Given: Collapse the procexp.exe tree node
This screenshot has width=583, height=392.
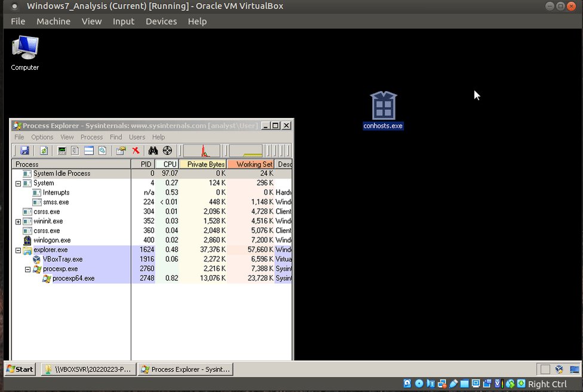Looking at the screenshot, I should point(27,269).
